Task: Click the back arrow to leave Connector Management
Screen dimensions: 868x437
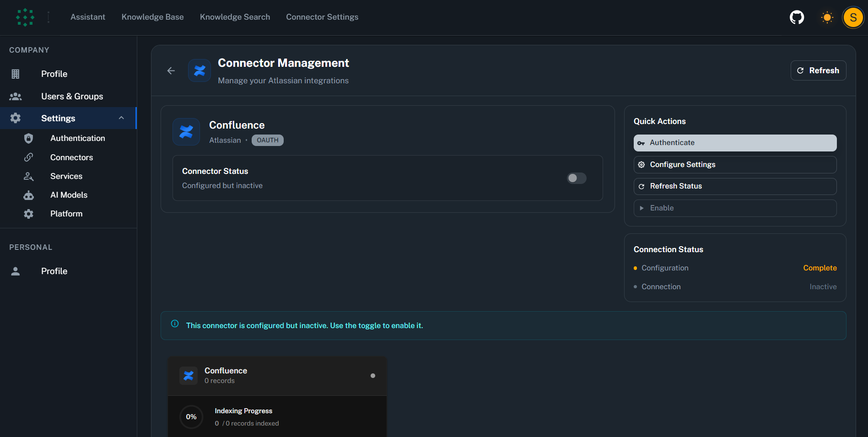Action: pyautogui.click(x=171, y=70)
